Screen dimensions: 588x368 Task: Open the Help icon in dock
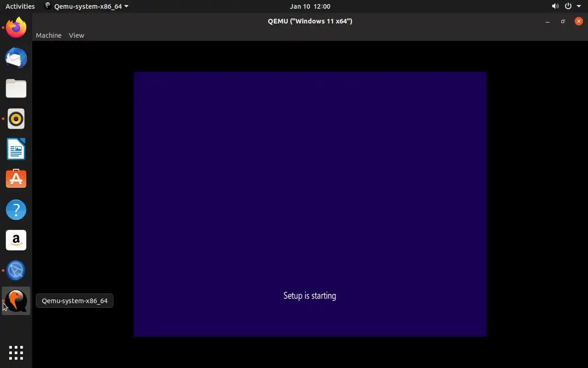[x=16, y=210]
